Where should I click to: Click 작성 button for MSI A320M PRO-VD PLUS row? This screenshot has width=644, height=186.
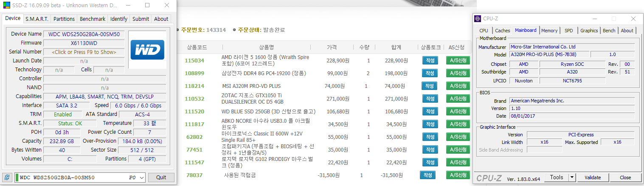click(429, 86)
